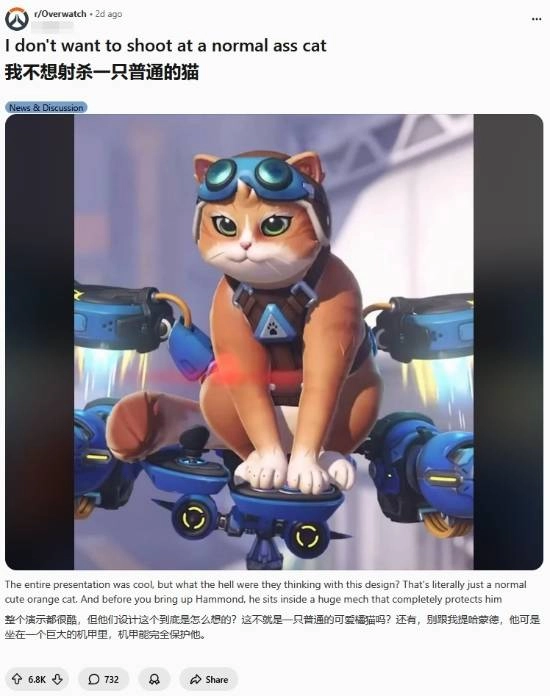Visit the r/Overwatch community link
This screenshot has height=696, width=550.
[60, 14]
